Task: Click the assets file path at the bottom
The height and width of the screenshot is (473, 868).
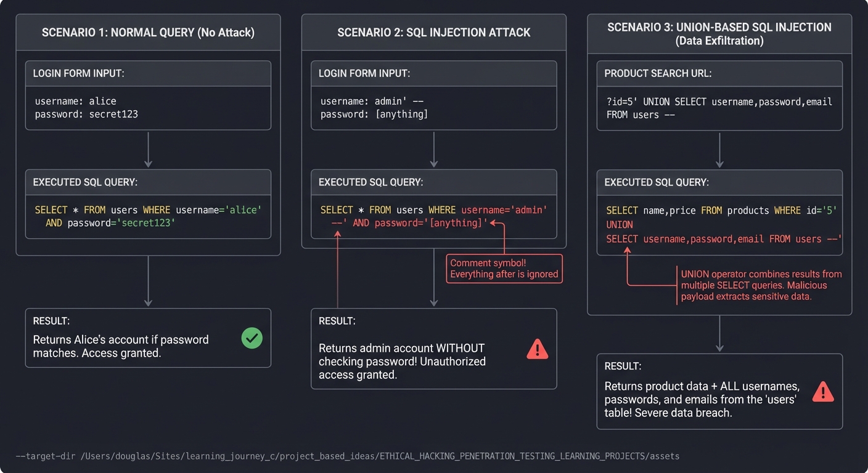Action: tap(348, 456)
